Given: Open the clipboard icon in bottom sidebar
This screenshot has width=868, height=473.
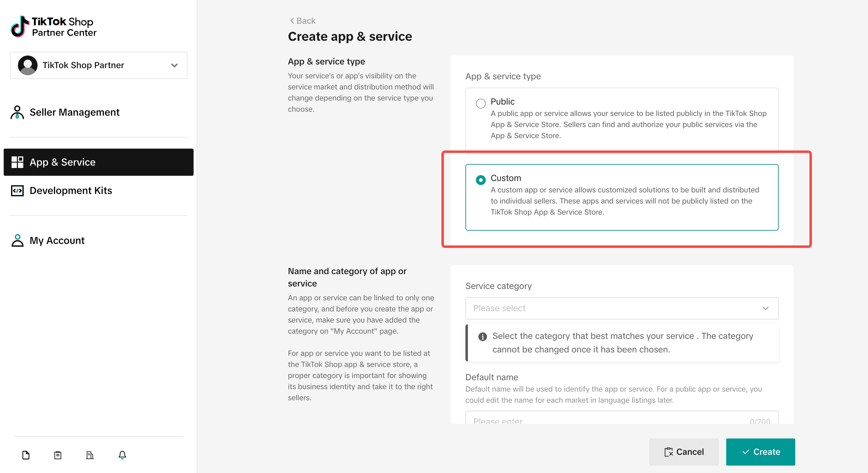Looking at the screenshot, I should [58, 455].
